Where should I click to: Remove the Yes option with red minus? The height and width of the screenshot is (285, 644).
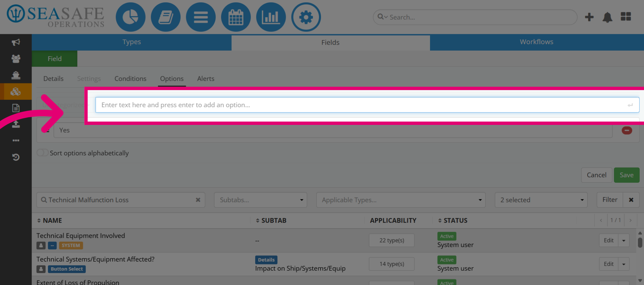(627, 130)
